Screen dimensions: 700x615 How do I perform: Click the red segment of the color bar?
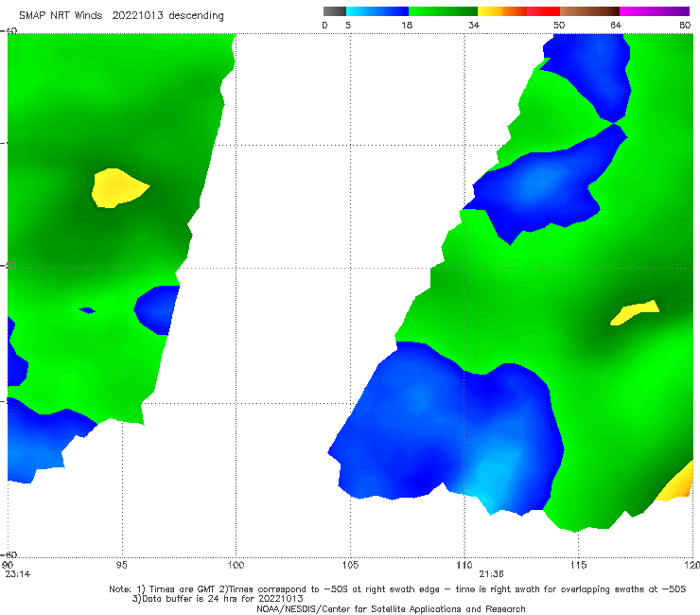coord(543,11)
